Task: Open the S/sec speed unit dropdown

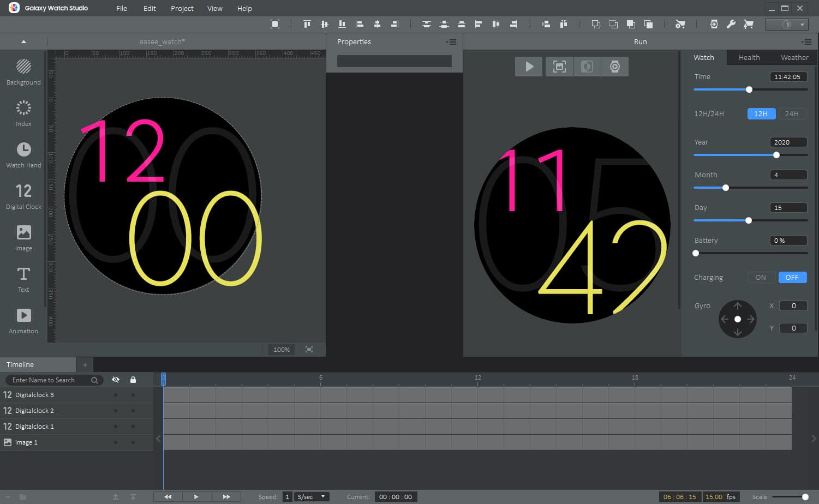Action: [x=312, y=497]
